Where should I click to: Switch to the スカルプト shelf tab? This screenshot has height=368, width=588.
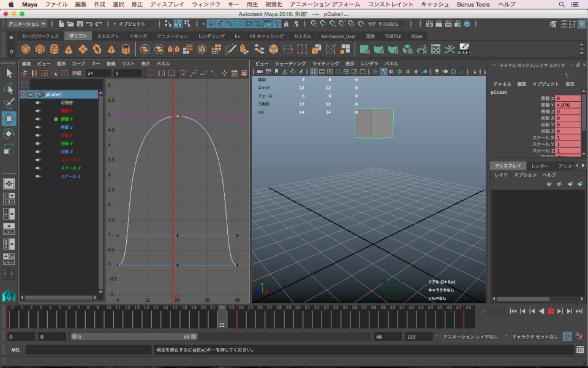tap(108, 36)
